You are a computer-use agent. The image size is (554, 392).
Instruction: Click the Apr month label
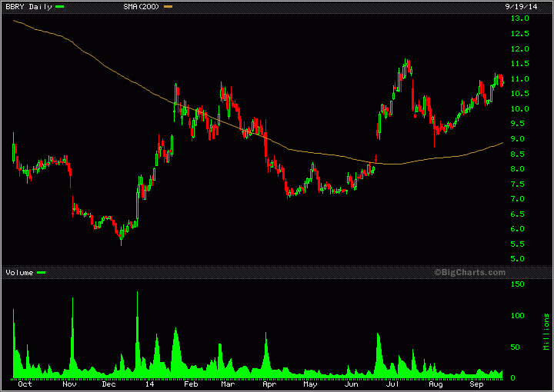click(269, 384)
